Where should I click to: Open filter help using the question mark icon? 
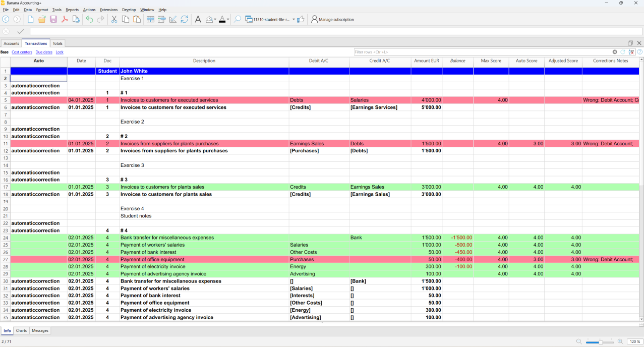coord(639,52)
